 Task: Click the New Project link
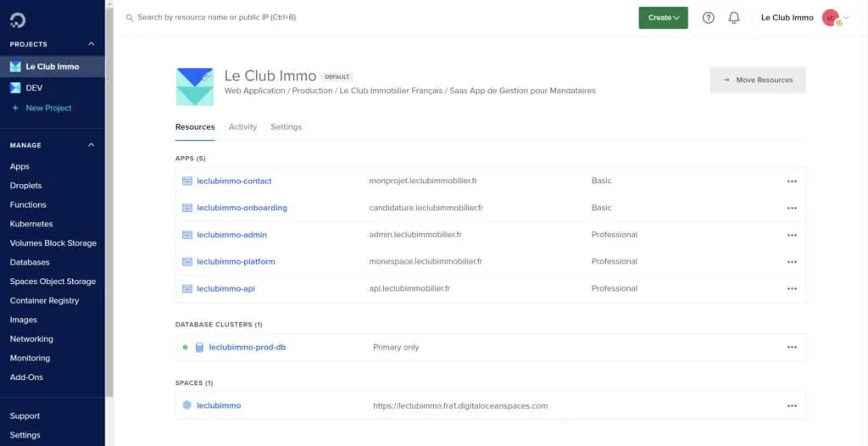(48, 108)
